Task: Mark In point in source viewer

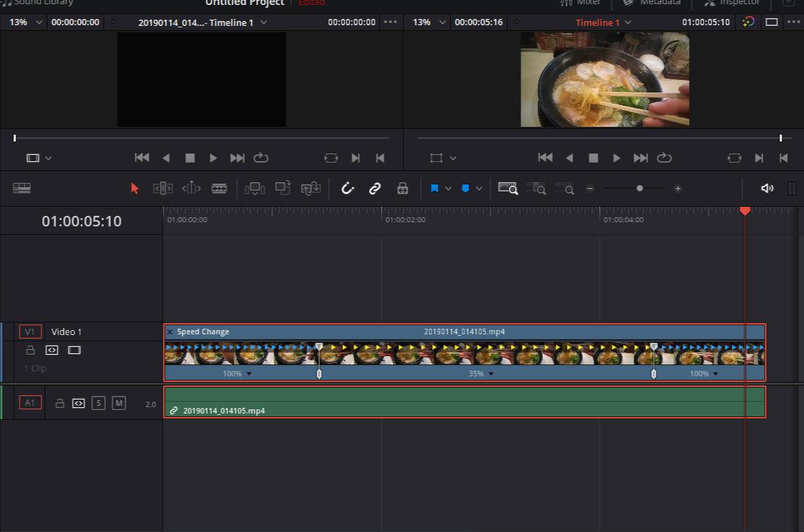Action: coord(355,158)
